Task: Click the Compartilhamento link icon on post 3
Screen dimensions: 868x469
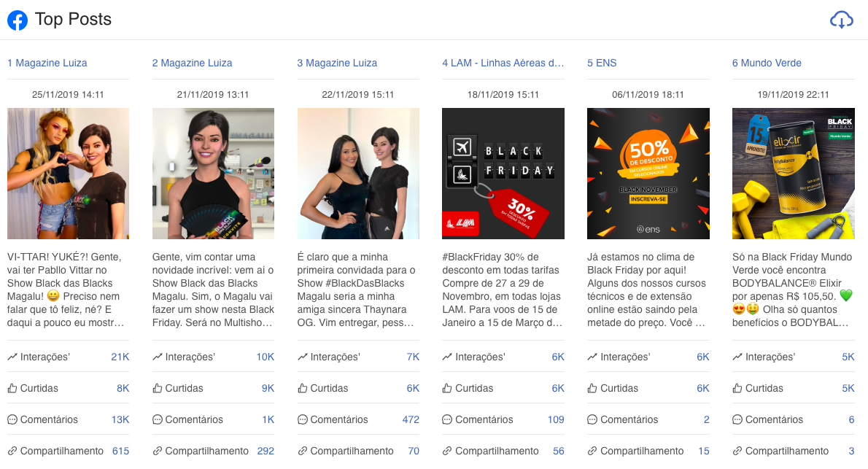Action: point(302,451)
